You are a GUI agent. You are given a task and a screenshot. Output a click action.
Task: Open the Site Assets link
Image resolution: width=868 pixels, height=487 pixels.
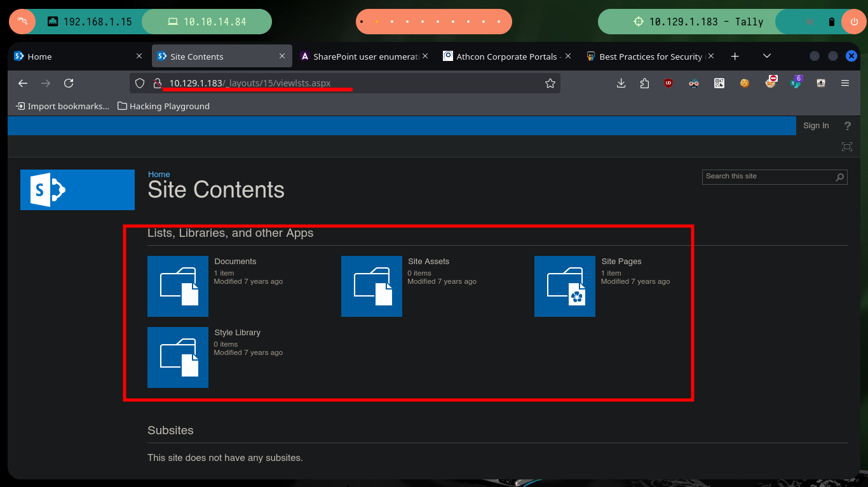428,262
